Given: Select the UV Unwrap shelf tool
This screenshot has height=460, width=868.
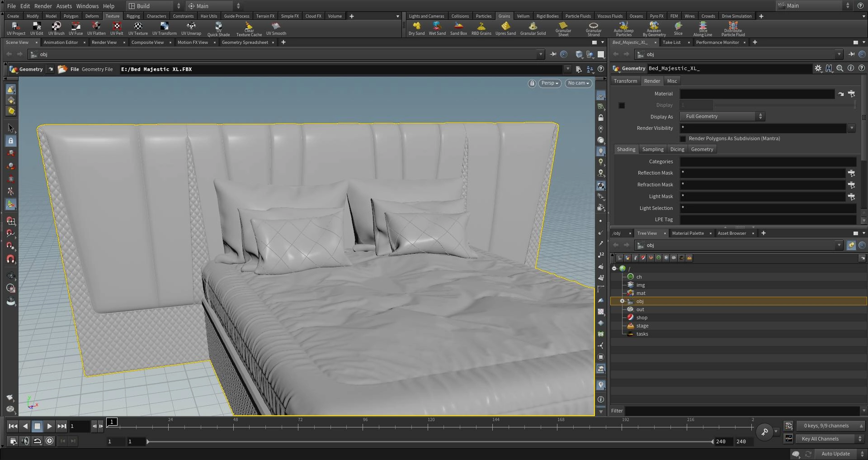Looking at the screenshot, I should click(191, 29).
